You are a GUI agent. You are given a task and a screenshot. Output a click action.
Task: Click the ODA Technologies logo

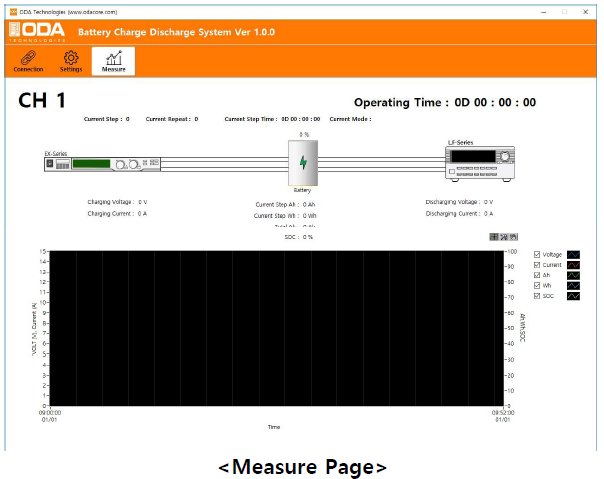[x=36, y=32]
